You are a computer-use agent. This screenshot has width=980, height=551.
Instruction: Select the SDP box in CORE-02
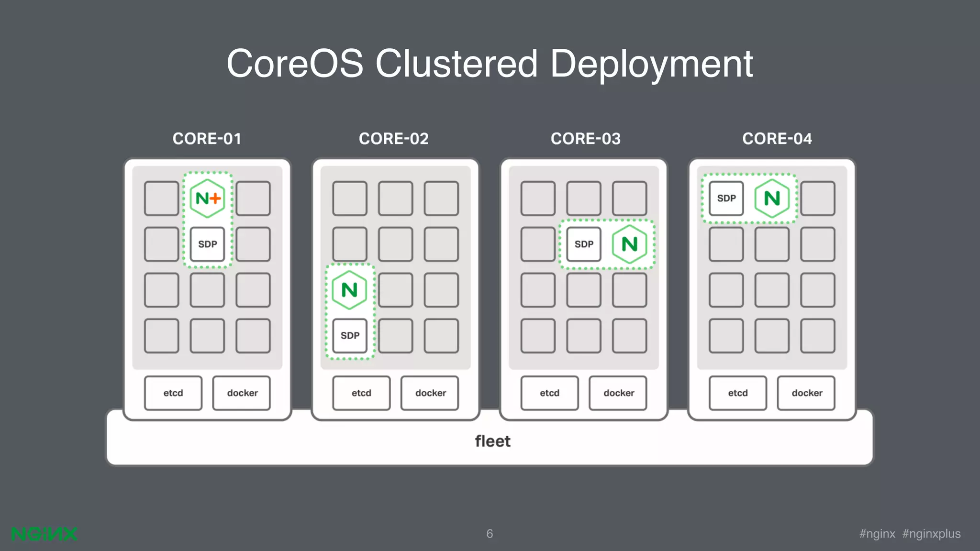point(350,336)
